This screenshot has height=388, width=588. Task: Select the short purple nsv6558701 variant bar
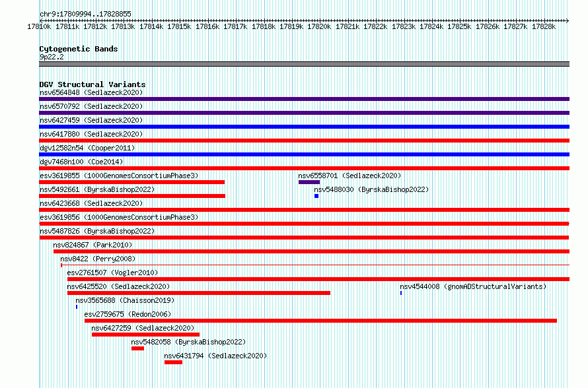309,182
